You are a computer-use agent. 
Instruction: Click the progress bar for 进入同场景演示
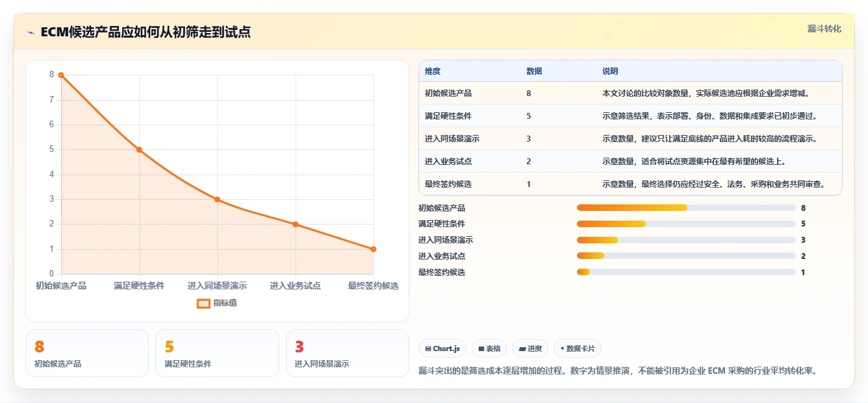686,240
